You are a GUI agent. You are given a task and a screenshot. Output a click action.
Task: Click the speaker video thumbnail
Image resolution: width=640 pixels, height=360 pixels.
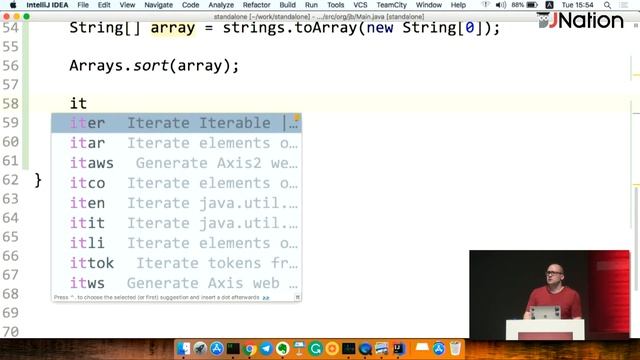click(549, 295)
